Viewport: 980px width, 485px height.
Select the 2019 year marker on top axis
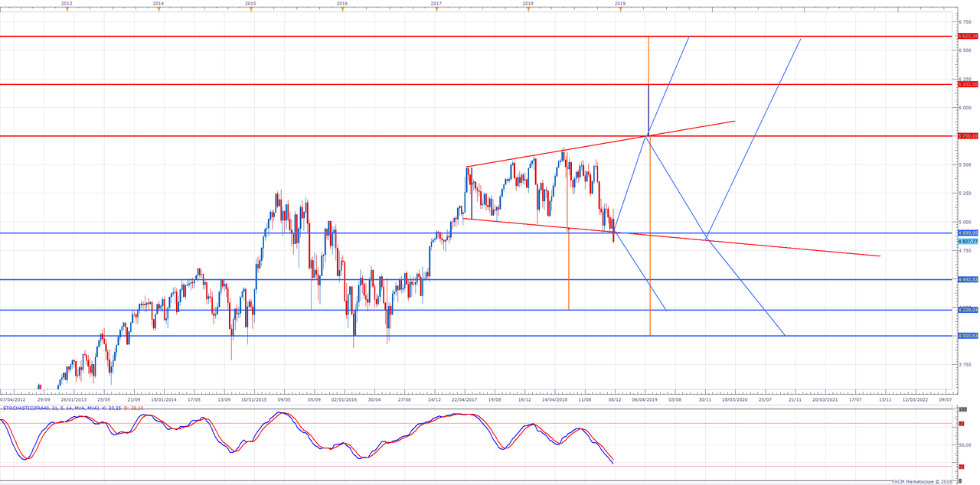point(620,4)
